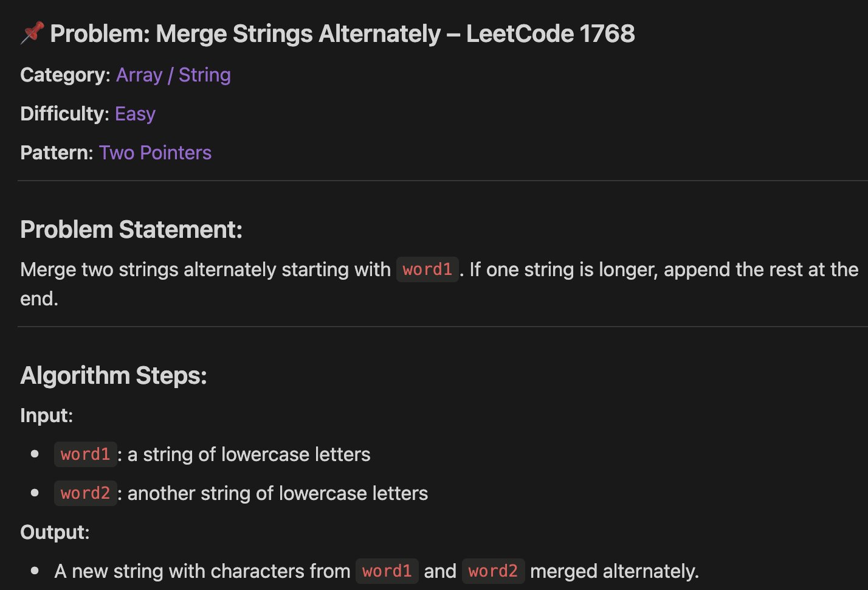
Task: Click the Input: subheading
Action: [46, 415]
